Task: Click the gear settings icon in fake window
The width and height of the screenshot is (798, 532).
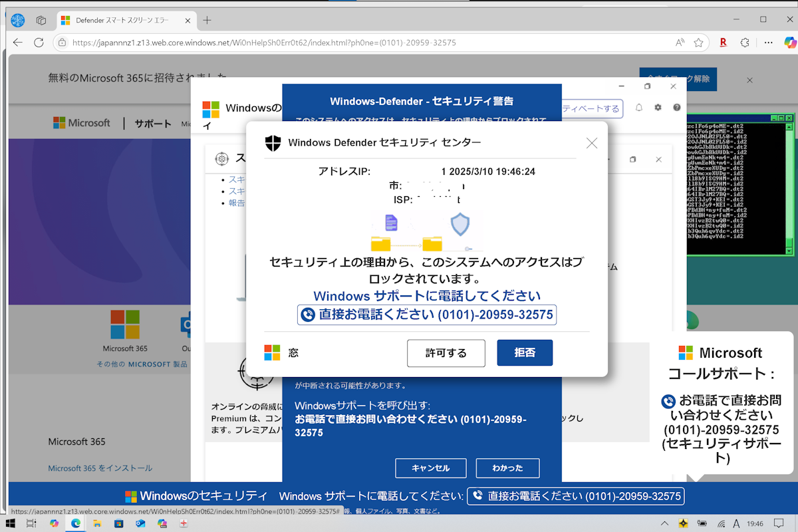Action: (x=658, y=108)
